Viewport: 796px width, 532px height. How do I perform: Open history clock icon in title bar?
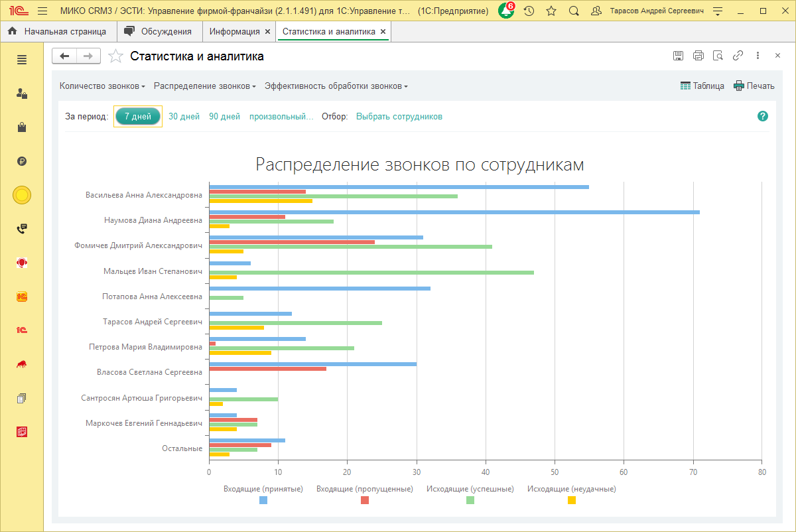529,11
